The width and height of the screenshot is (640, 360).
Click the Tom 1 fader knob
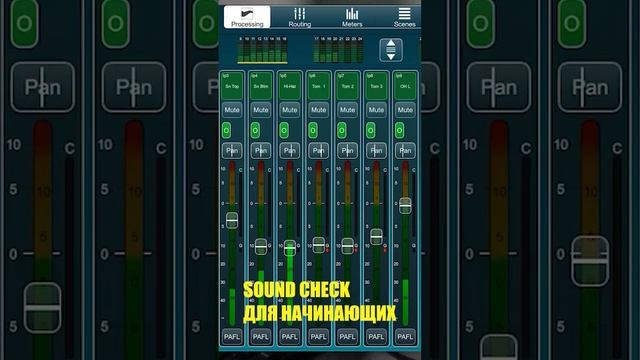point(319,245)
